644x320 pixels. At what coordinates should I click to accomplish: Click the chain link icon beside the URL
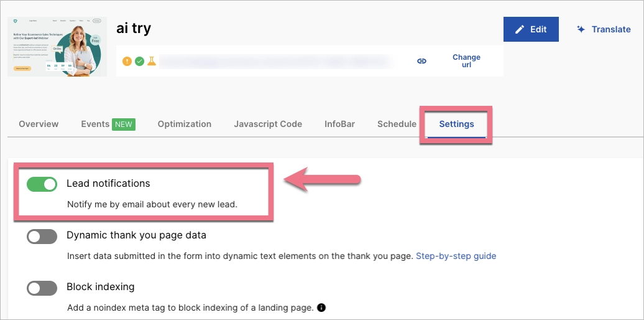(421, 61)
